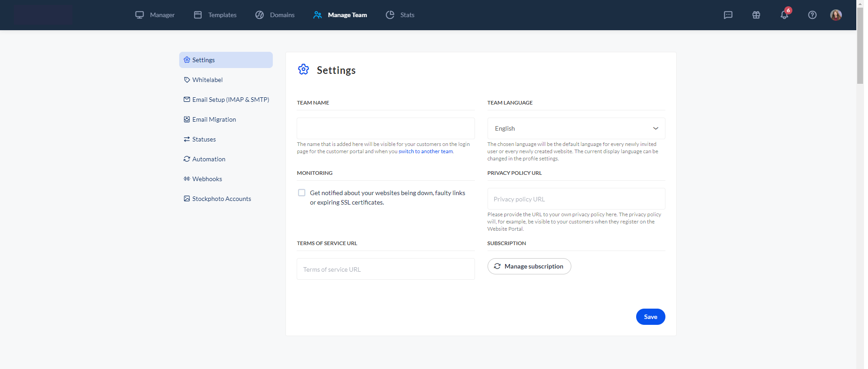Open the Webhooks section

[x=207, y=179]
